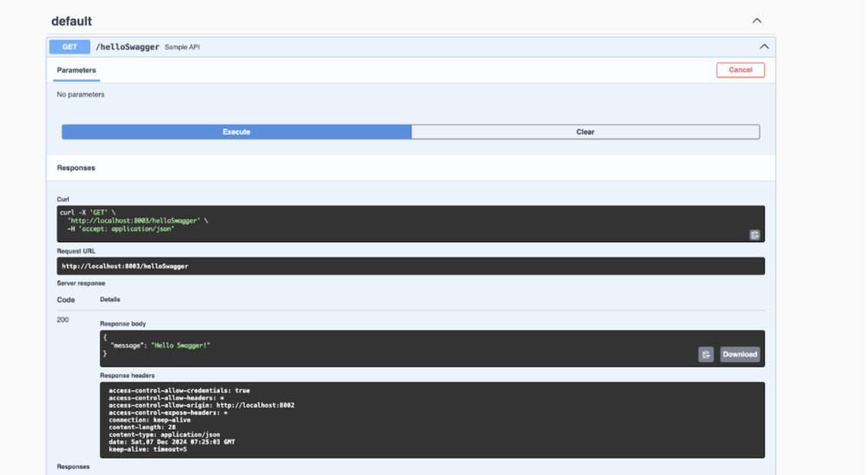The height and width of the screenshot is (475, 868).
Task: Click the Hello Swagger! response body text
Action: (181, 346)
